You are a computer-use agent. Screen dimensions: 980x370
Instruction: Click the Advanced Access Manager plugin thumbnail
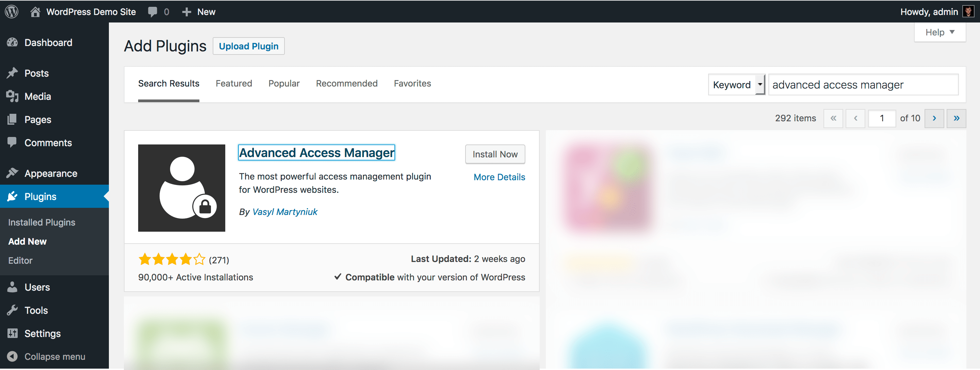(181, 188)
